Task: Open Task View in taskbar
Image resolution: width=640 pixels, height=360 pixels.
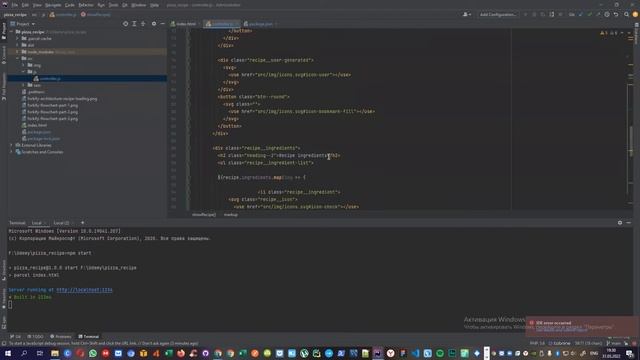Action: [40, 353]
